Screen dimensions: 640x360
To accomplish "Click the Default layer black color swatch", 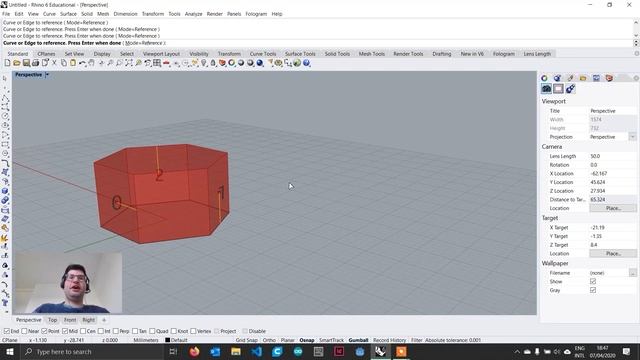I will coord(167,340).
